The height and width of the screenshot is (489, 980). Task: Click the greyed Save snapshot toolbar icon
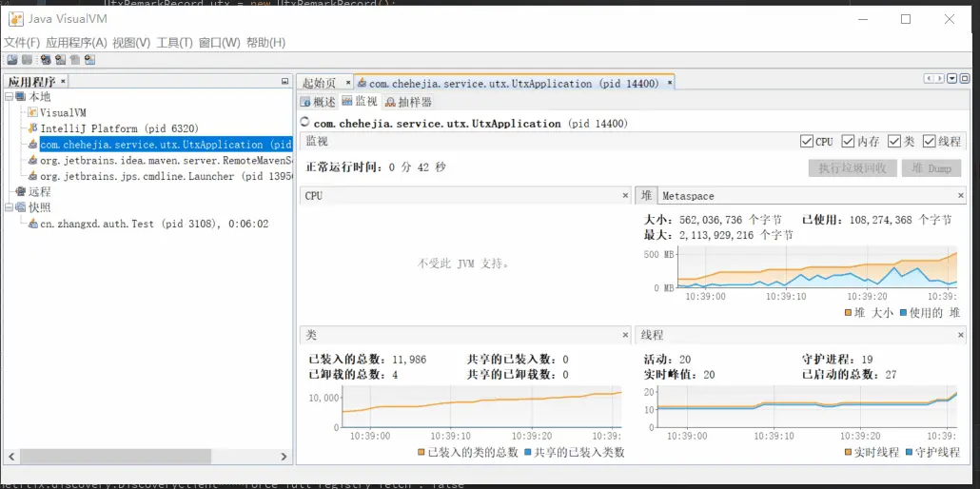tap(27, 60)
